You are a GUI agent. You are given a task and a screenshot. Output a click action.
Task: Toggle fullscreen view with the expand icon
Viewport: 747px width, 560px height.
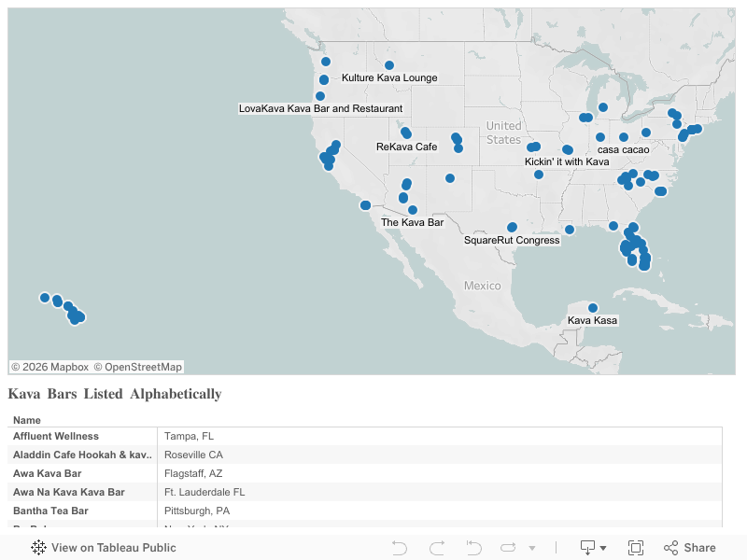point(638,547)
